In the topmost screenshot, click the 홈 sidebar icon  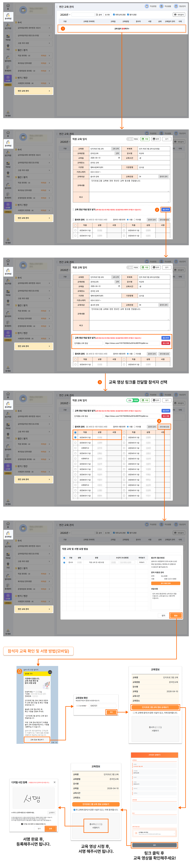[x=8, y=6]
